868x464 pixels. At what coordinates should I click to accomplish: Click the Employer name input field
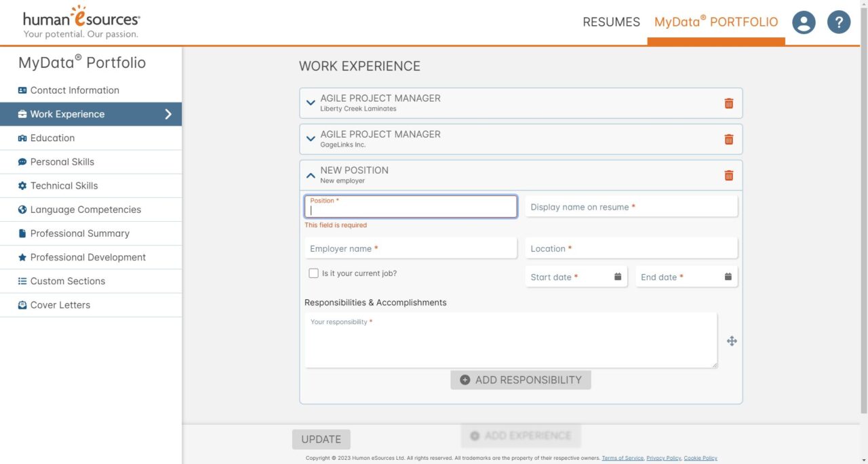click(x=410, y=248)
